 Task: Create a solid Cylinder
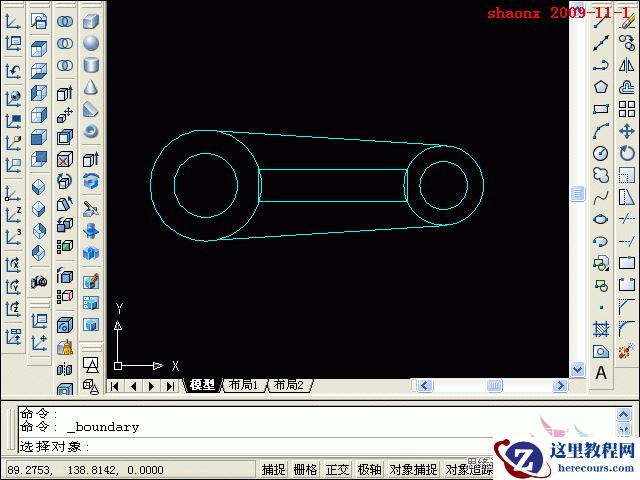tap(91, 65)
